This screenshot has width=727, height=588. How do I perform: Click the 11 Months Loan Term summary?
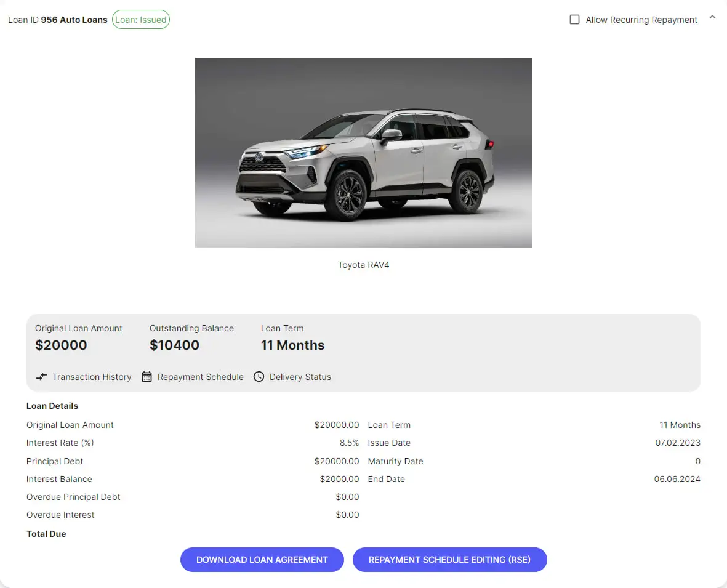pyautogui.click(x=292, y=345)
